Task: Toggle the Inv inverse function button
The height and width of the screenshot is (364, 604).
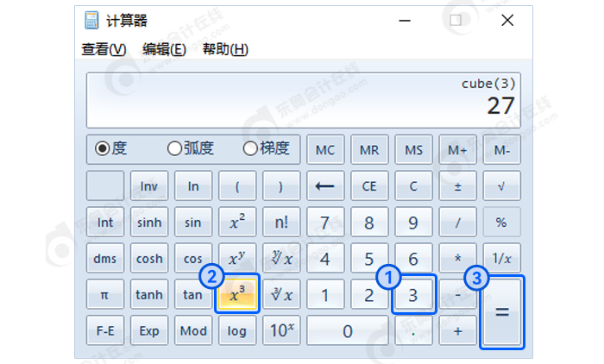Action: pos(149,185)
